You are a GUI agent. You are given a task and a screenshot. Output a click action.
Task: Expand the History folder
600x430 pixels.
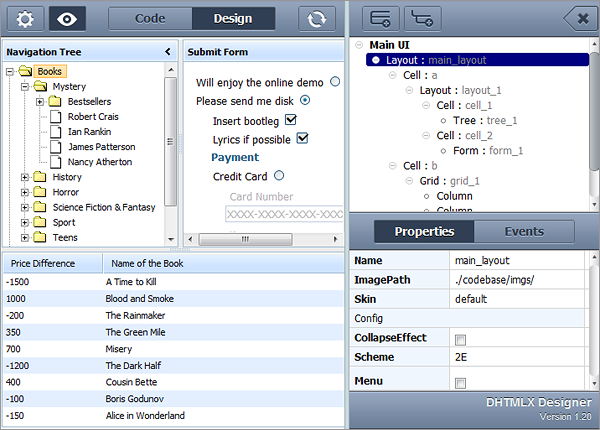tap(25, 177)
